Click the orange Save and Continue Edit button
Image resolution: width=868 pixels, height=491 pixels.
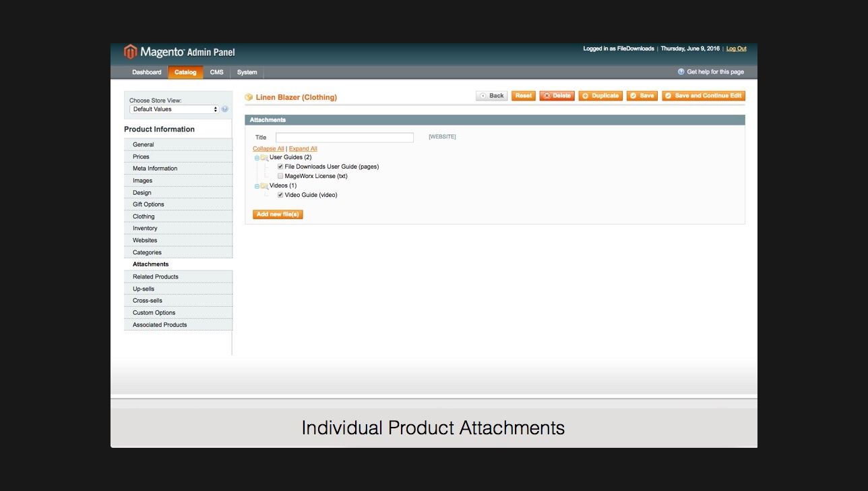(x=703, y=95)
